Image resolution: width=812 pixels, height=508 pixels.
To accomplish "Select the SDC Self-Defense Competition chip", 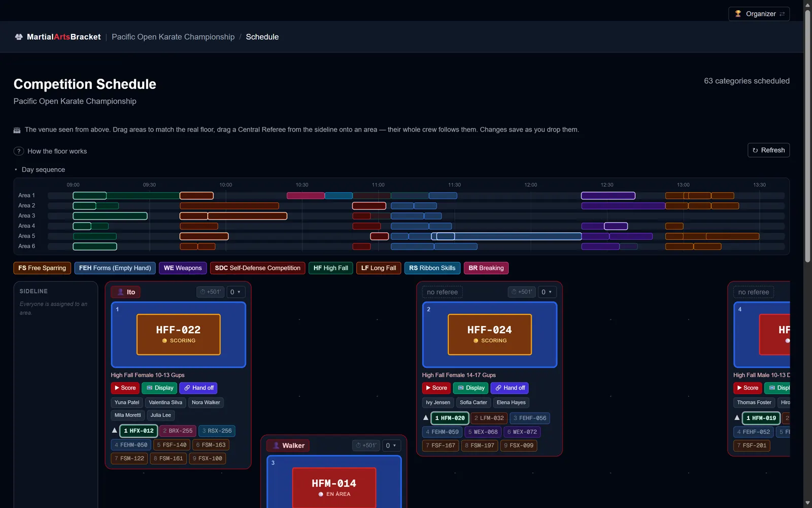I will point(257,268).
